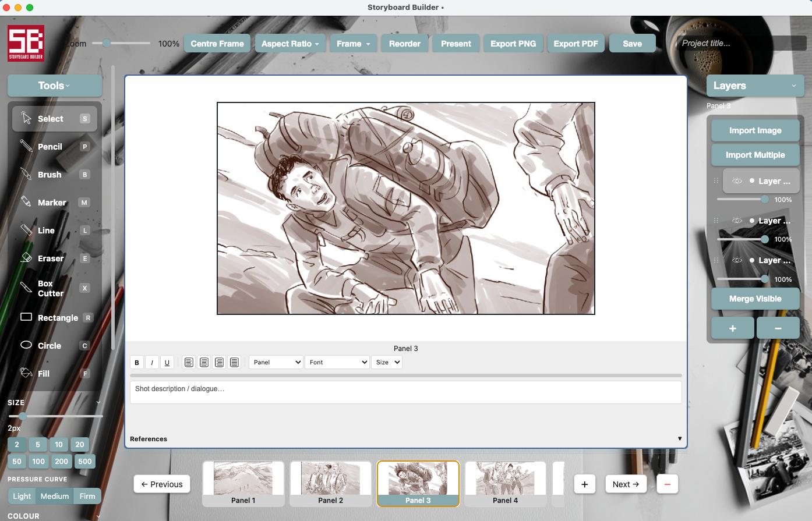The width and height of the screenshot is (812, 521).
Task: Hide the middle layer in the Layers panel
Action: 737,220
